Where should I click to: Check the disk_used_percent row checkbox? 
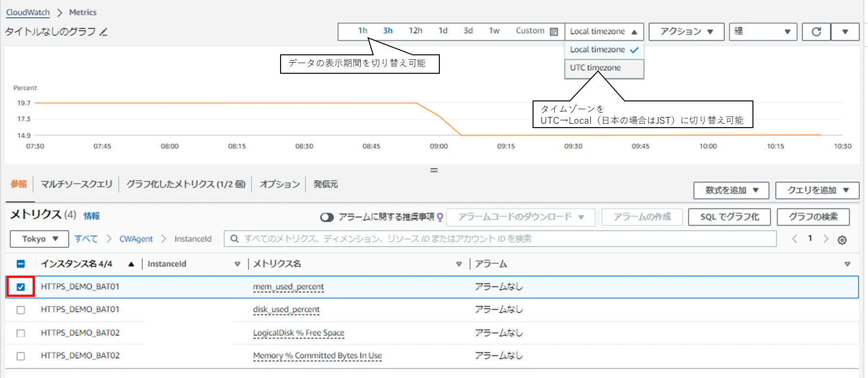[x=21, y=310]
